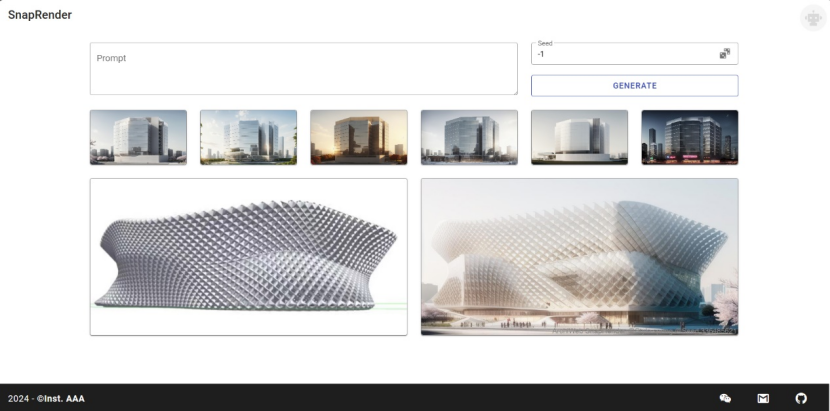Open the GitHub icon in the footer
830x411 pixels.
click(800, 398)
